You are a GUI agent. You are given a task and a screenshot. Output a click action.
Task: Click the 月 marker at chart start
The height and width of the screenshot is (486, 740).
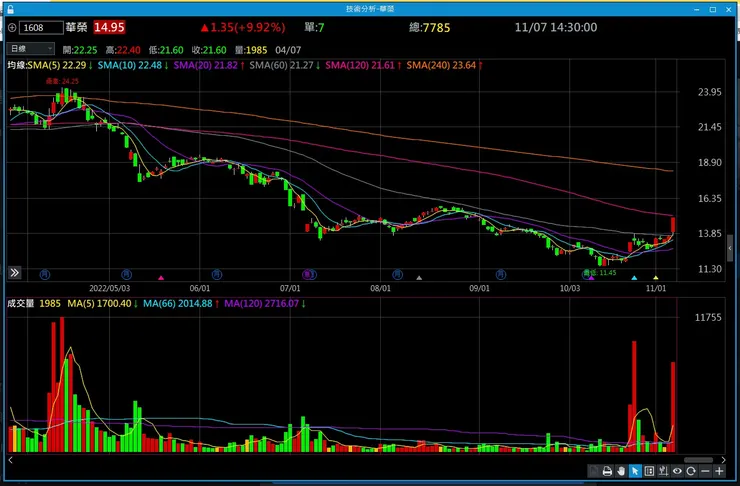click(45, 274)
